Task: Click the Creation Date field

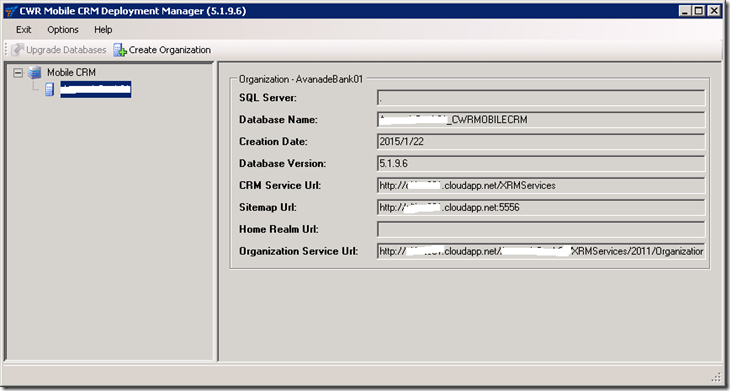Action: [x=541, y=142]
